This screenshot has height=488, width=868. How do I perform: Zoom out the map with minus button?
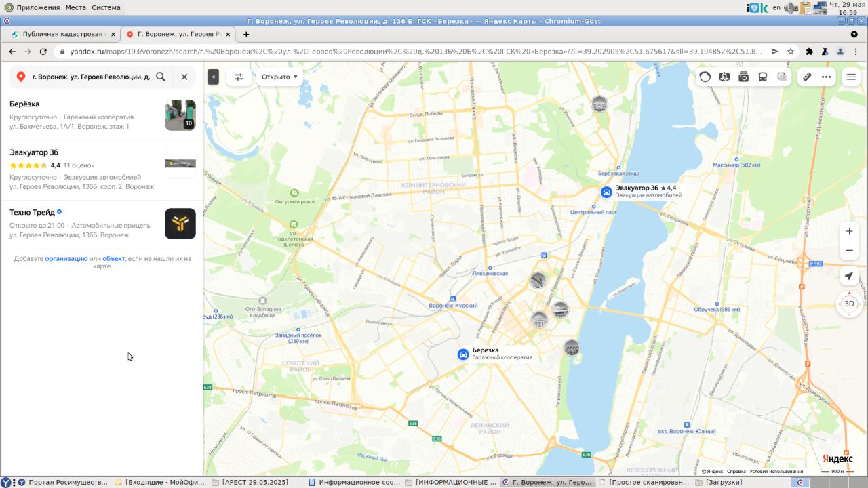pyautogui.click(x=849, y=251)
